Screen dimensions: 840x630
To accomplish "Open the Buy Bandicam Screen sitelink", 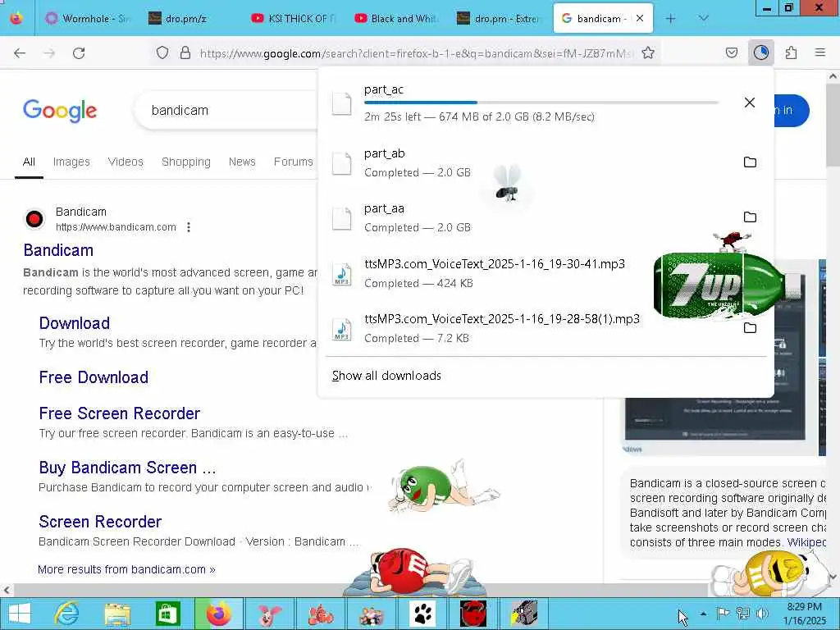I will click(127, 468).
